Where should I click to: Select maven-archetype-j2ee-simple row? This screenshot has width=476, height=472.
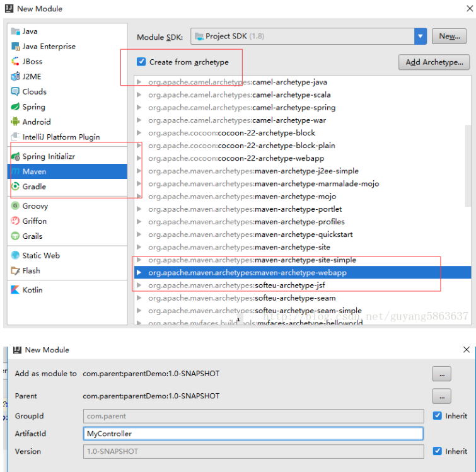coord(303,171)
